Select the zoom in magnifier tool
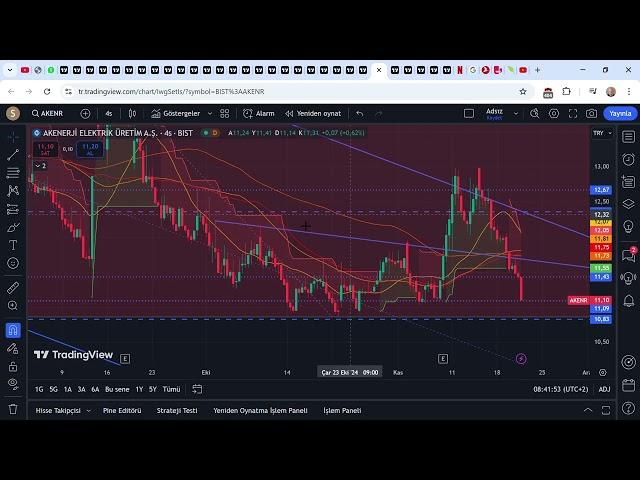Image resolution: width=640 pixels, height=480 pixels. [x=13, y=306]
